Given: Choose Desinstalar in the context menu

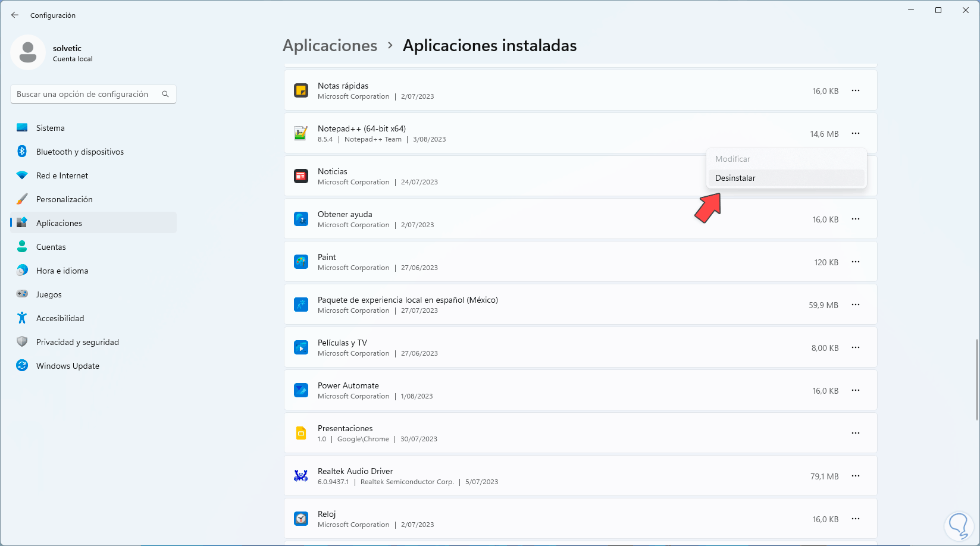Looking at the screenshot, I should (786, 178).
